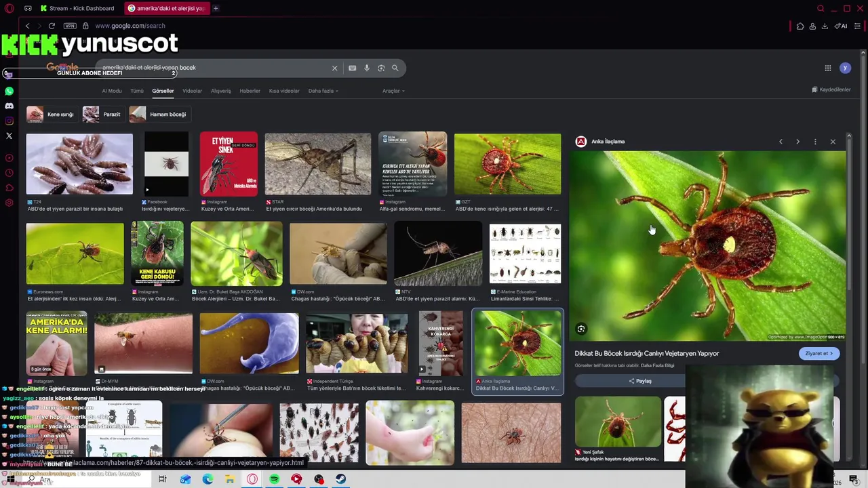The width and height of the screenshot is (868, 488).
Task: Expand the Daha fazla dropdown
Action: coord(323,91)
